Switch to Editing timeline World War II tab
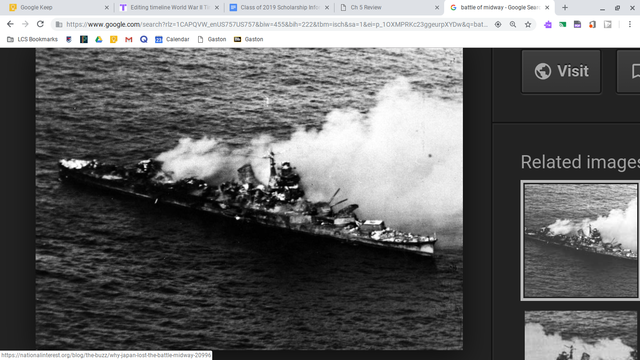640x360 pixels. tap(169, 7)
